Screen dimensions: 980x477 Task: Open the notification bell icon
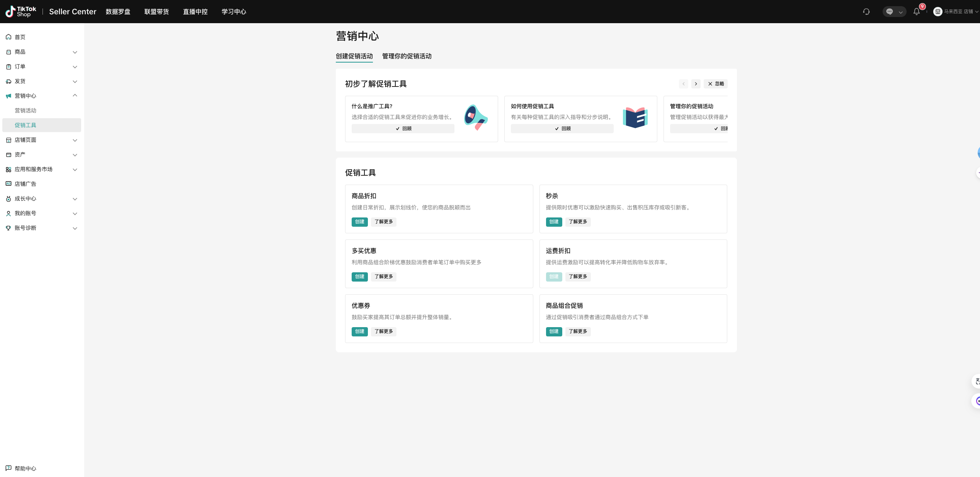[916, 12]
